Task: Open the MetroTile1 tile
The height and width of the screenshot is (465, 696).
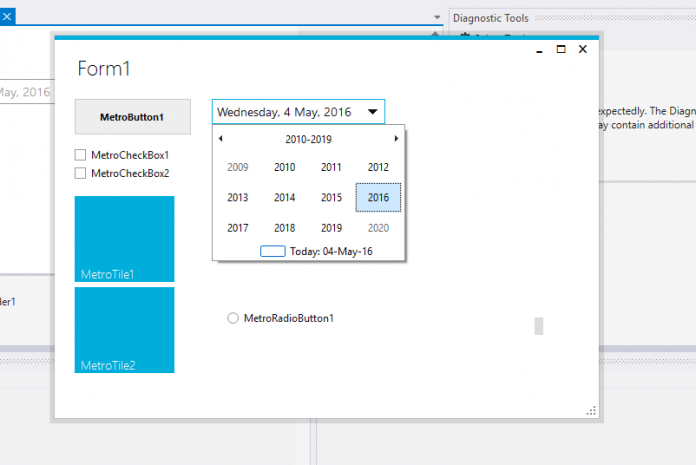Action: pos(124,238)
